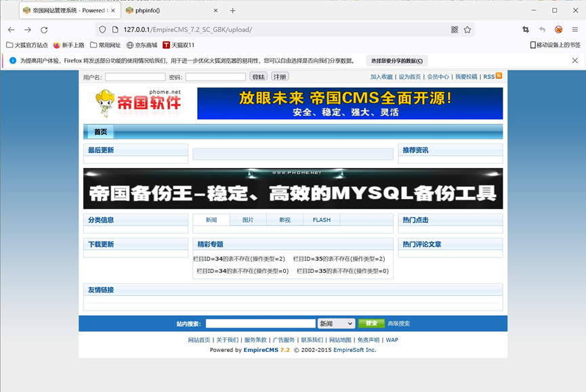Click the 注册 register button
This screenshot has width=586, height=392.
[280, 77]
